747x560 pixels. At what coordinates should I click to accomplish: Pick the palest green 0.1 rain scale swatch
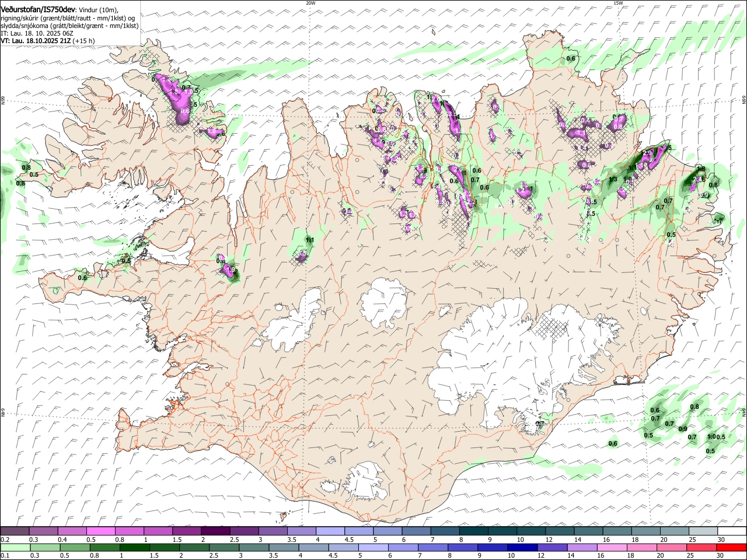tap(16, 547)
